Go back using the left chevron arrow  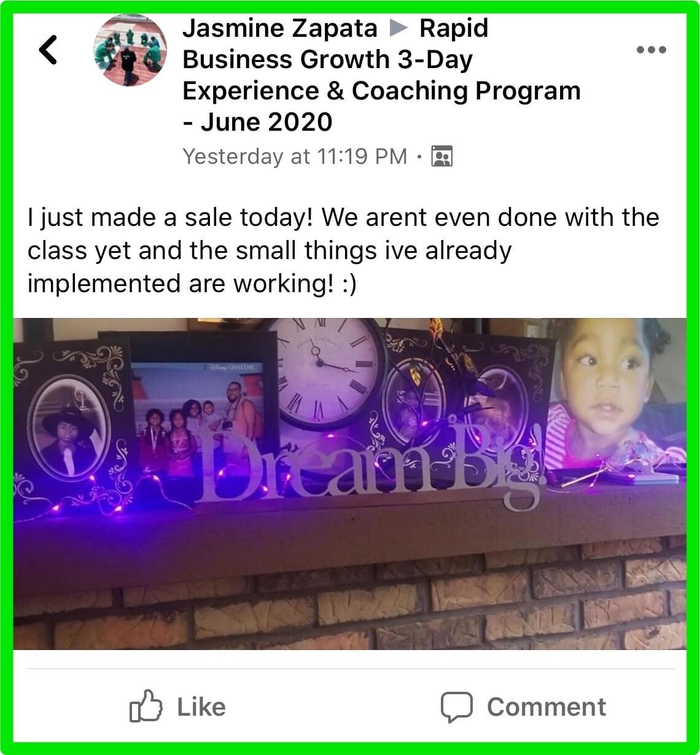pyautogui.click(x=48, y=50)
